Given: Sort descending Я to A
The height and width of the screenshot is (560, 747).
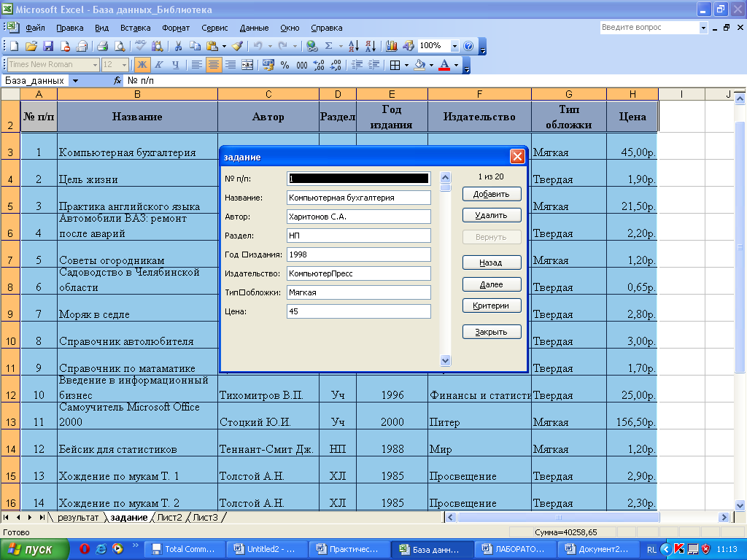Looking at the screenshot, I should (371, 46).
